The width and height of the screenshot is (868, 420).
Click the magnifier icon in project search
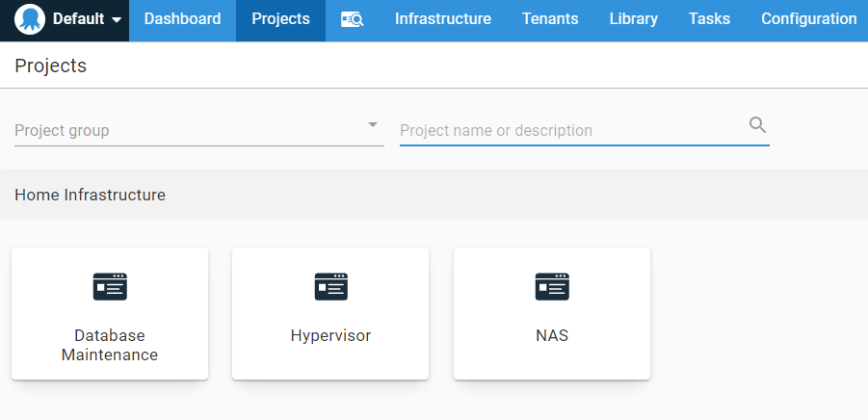[x=757, y=124]
